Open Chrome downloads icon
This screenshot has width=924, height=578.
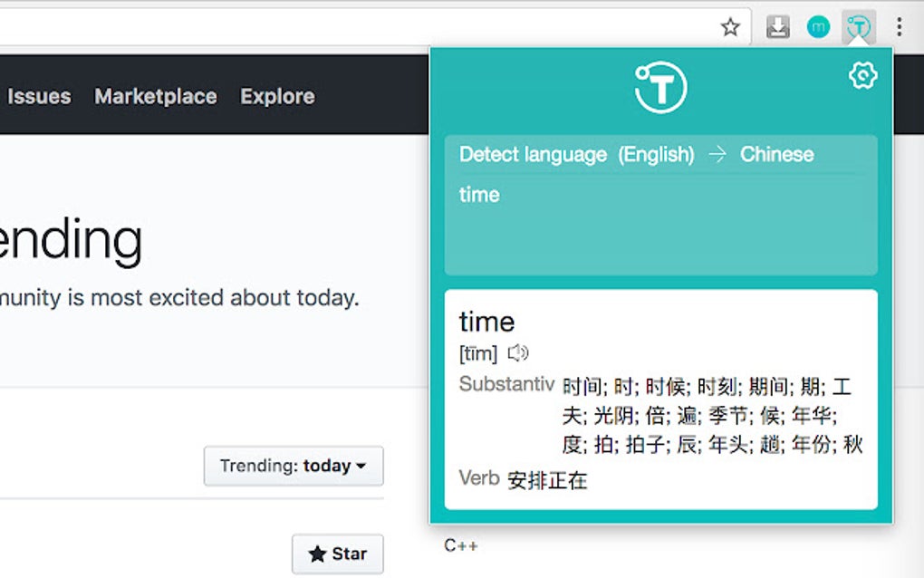coord(776,26)
